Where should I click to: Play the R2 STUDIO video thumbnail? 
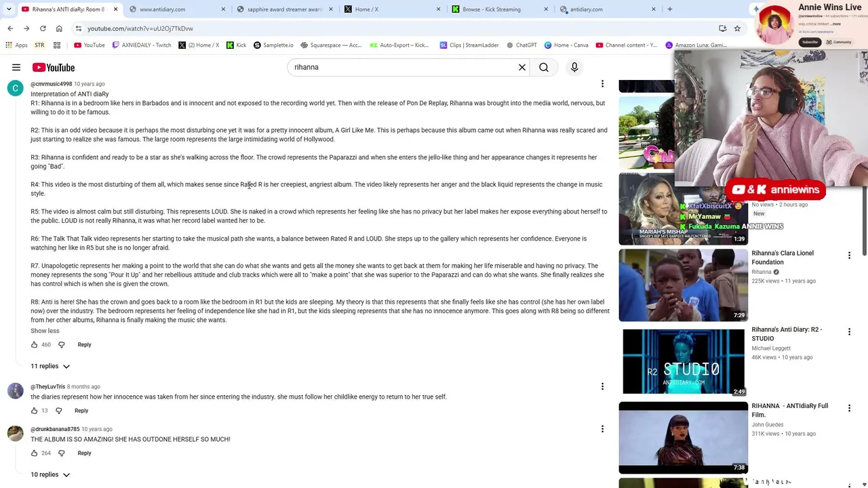pos(683,362)
